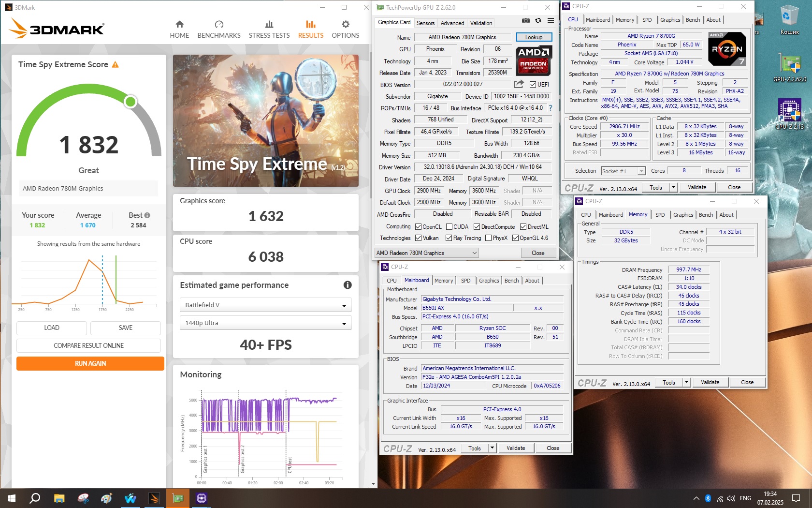Click the Time Spy Extreme thumbnail image
Screen dimensions: 812x508
[x=266, y=120]
